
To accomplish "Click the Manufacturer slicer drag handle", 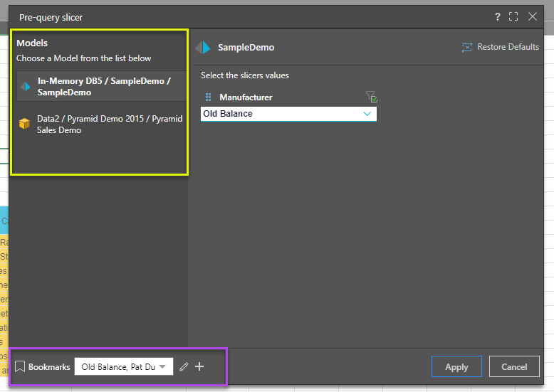I will coord(209,97).
